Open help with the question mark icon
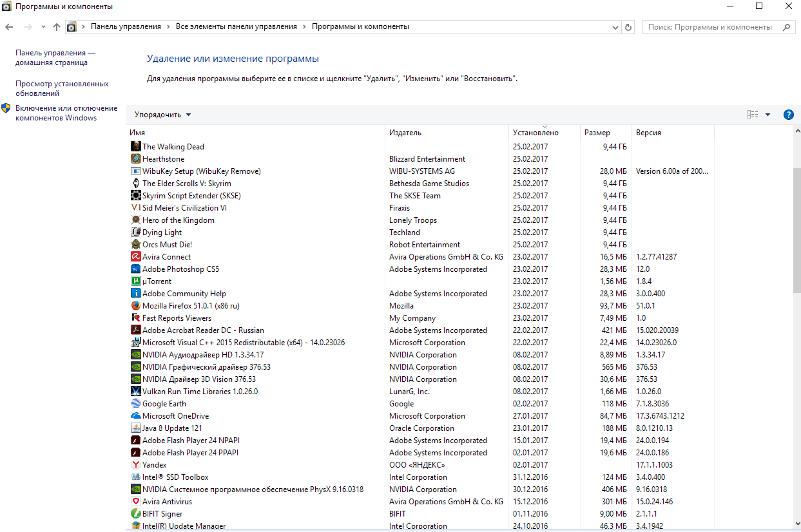The width and height of the screenshot is (801, 532). click(788, 115)
